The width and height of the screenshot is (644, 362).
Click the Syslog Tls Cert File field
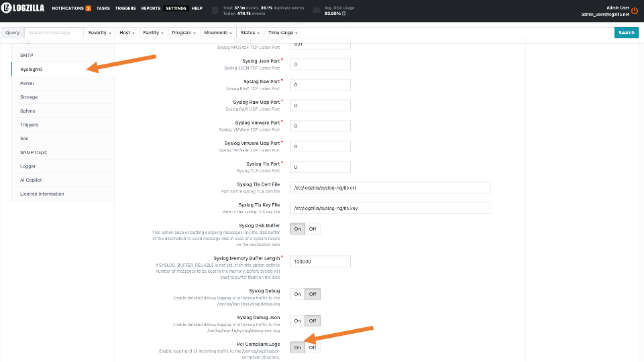(390, 188)
